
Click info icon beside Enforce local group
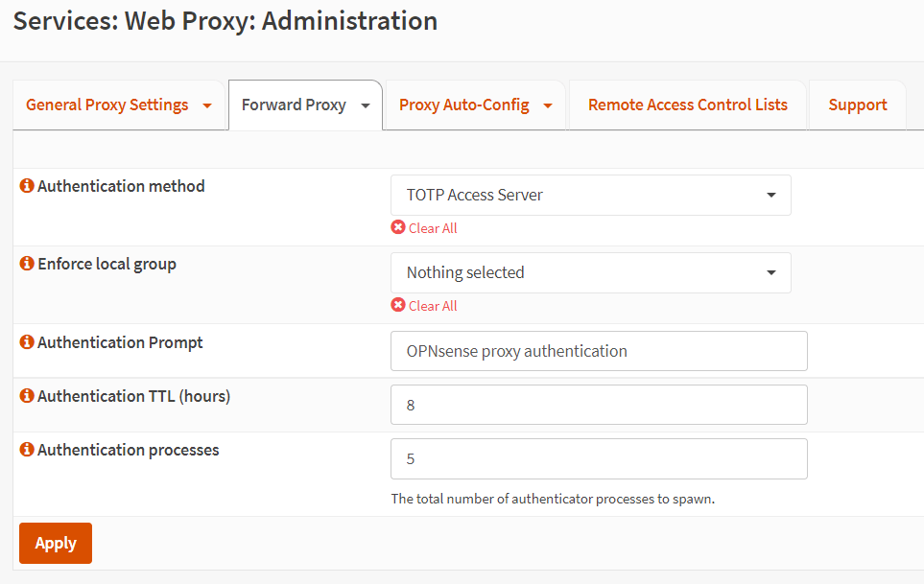pos(27,264)
